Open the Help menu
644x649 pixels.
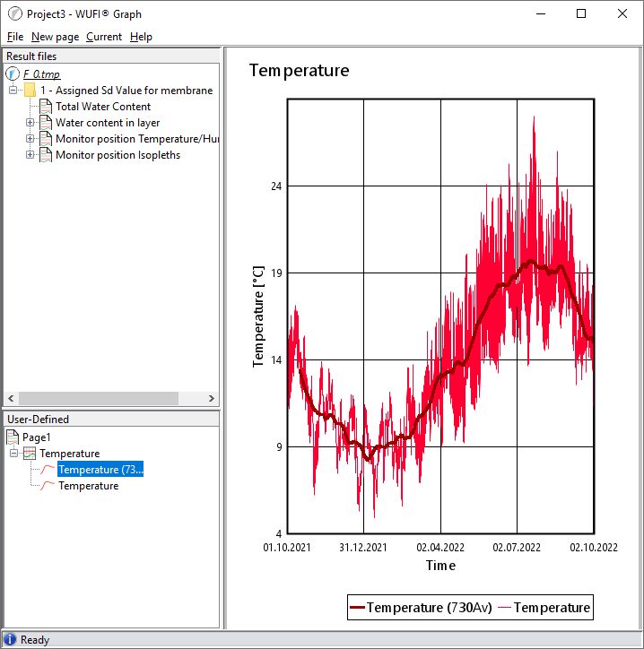click(141, 37)
